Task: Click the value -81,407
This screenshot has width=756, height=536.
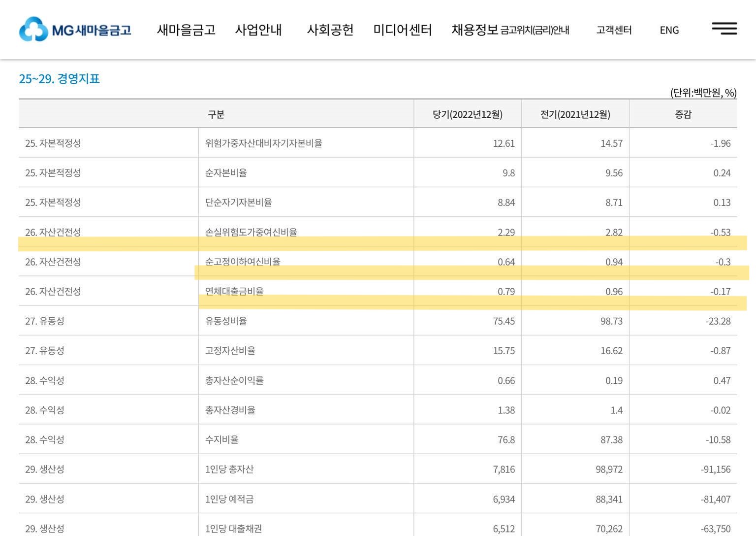Action: pos(716,499)
